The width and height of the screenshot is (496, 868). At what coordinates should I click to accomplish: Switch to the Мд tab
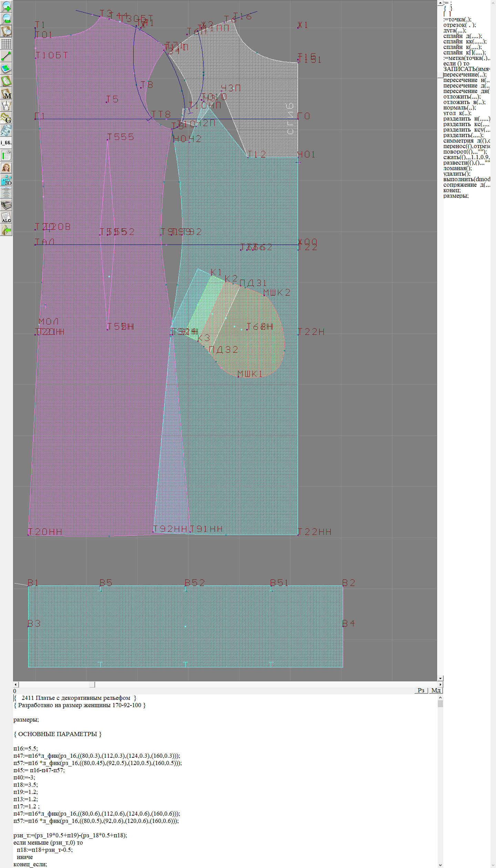pyautogui.click(x=436, y=690)
